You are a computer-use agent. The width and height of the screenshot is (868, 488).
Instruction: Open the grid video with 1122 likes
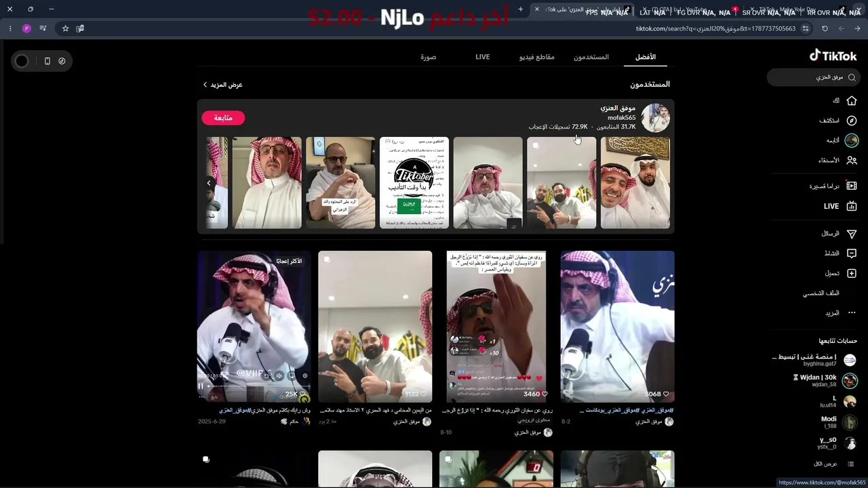pos(375,327)
